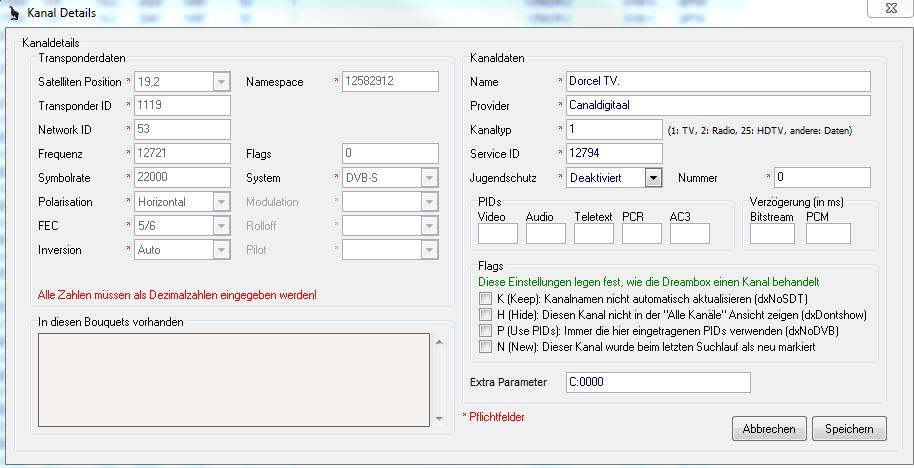Expand the System DVB-S dropdown
Image resolution: width=914 pixels, height=468 pixels.
click(x=429, y=178)
